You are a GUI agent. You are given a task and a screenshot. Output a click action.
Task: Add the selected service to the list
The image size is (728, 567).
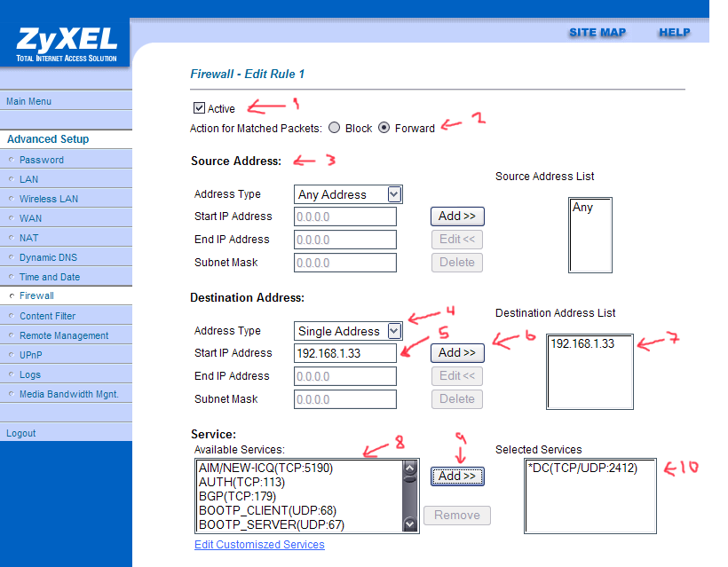[457, 476]
